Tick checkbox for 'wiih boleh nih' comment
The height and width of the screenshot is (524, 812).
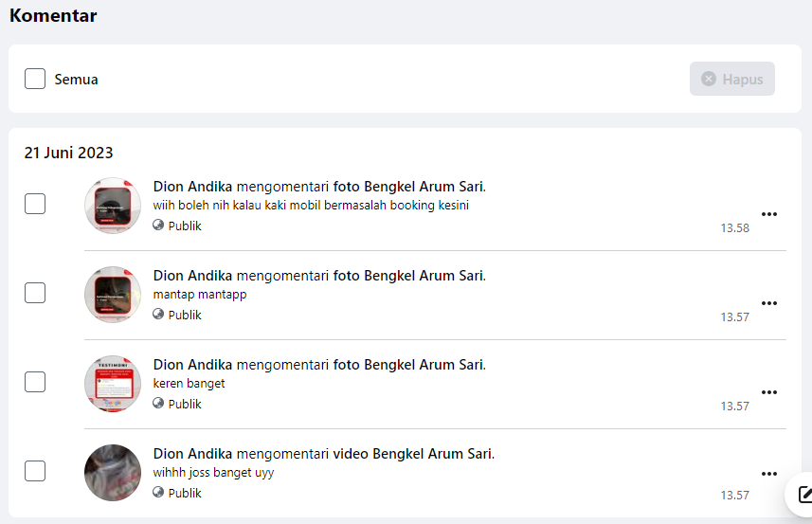(35, 204)
